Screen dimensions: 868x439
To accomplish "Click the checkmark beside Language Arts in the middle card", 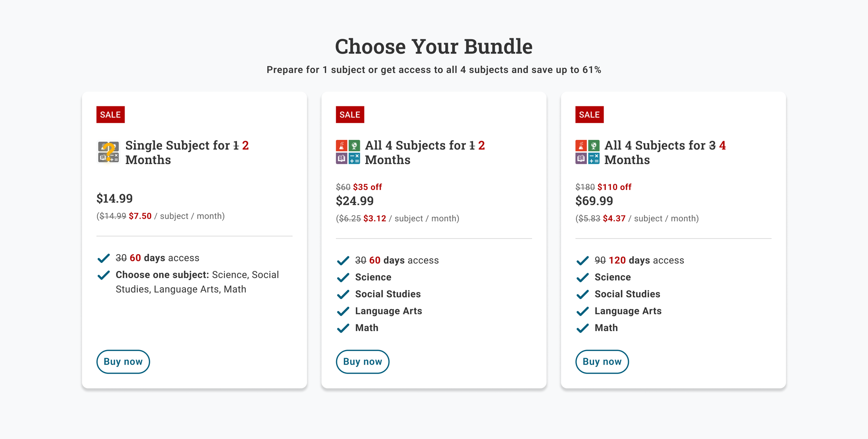I will click(343, 311).
